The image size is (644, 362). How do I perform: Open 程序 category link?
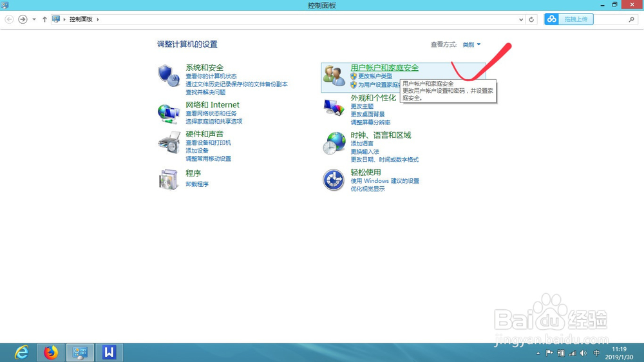(x=193, y=173)
